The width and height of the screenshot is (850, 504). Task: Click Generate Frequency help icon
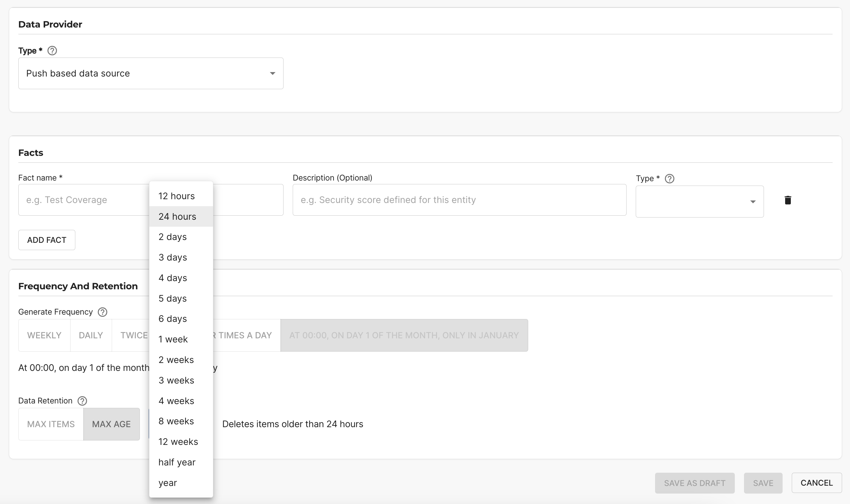tap(102, 312)
